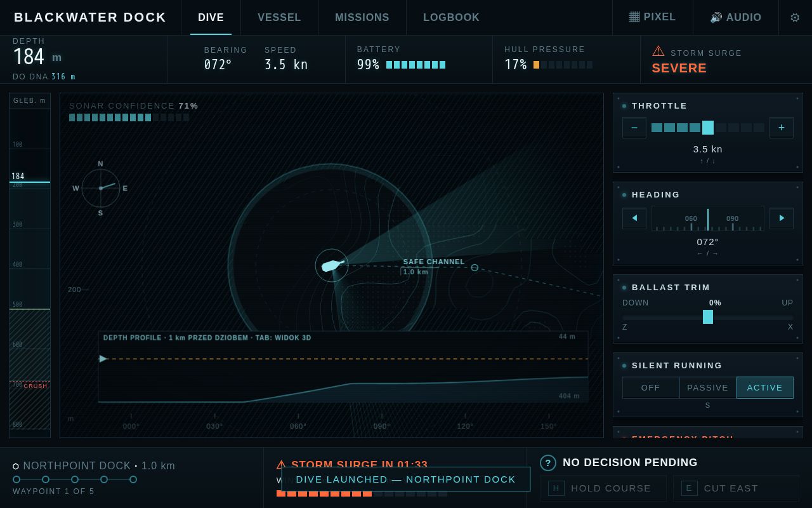Click the submarine icon on the sonar map
The image size is (812, 508).
point(332,265)
